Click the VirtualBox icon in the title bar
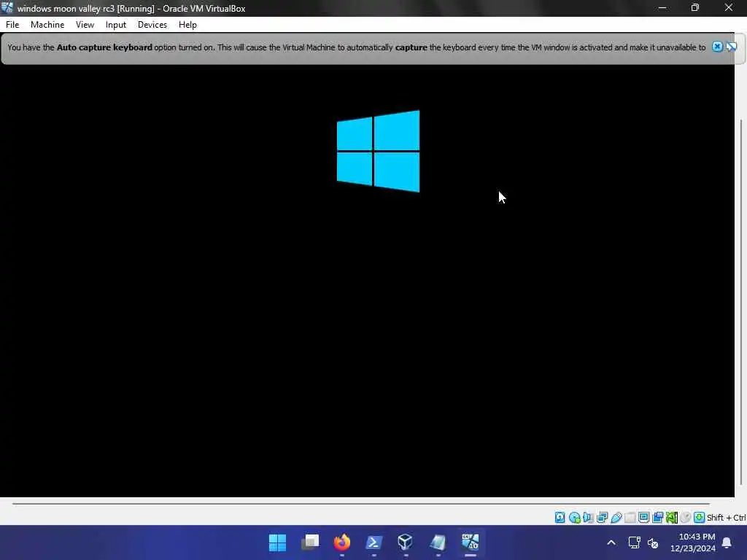 [x=7, y=7]
